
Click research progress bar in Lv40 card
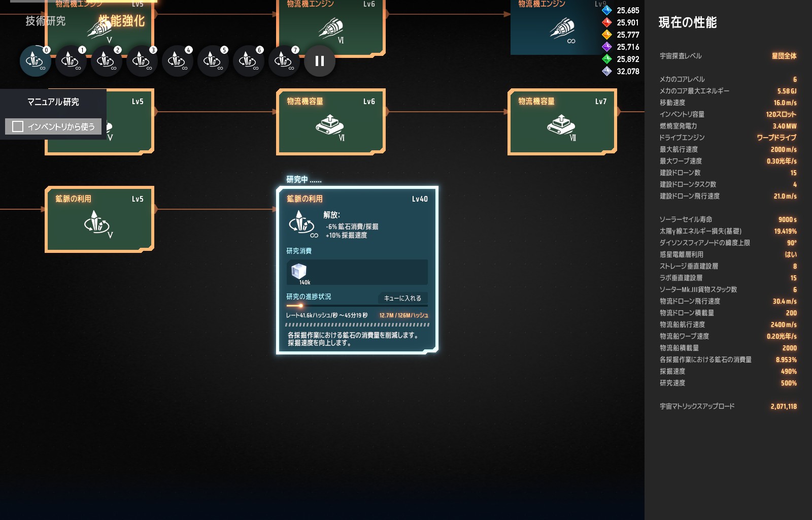click(x=357, y=306)
